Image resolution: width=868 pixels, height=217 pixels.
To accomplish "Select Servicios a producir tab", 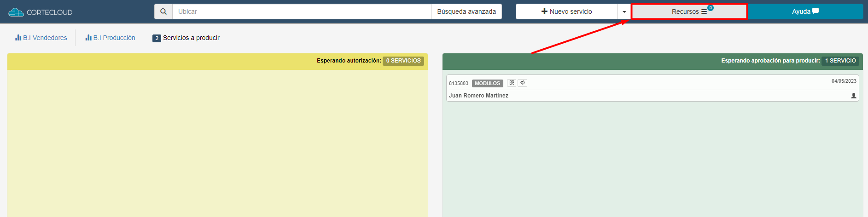I will click(186, 38).
